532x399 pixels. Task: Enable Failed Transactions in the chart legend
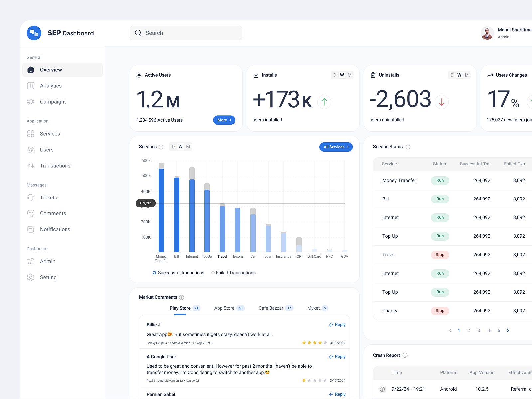[213, 273]
